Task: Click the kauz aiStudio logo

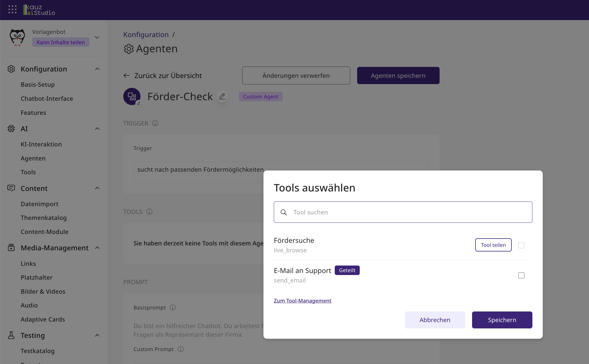Action: [39, 10]
